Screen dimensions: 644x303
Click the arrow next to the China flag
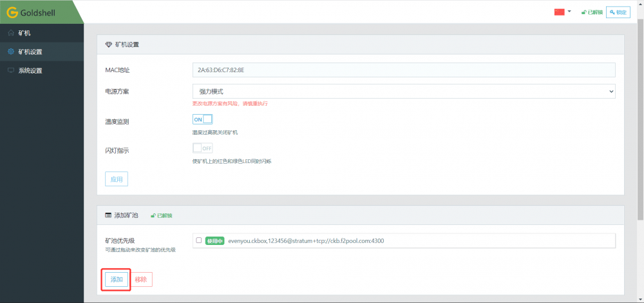click(x=569, y=12)
